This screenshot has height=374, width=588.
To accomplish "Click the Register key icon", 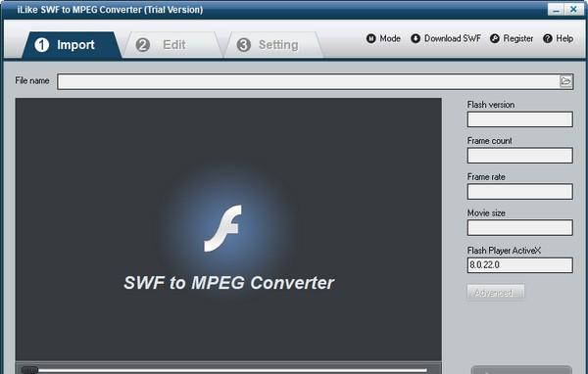I will point(495,38).
